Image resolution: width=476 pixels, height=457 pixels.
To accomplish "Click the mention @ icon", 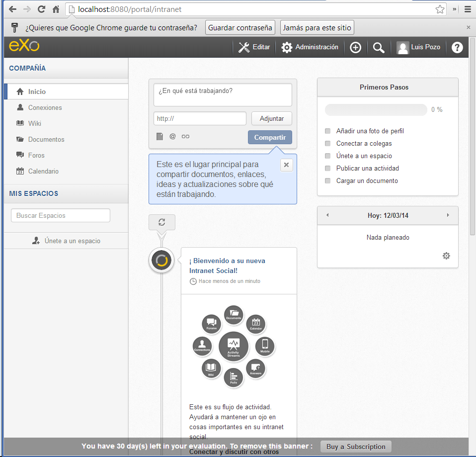I will point(172,136).
